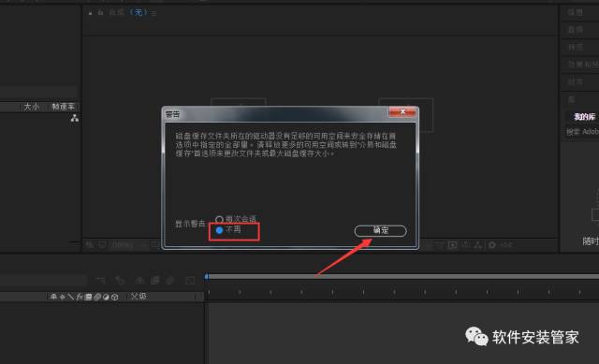Image resolution: width=599 pixels, height=364 pixels.
Task: Click the blue current-time indicator on timeline
Action: [x=207, y=277]
